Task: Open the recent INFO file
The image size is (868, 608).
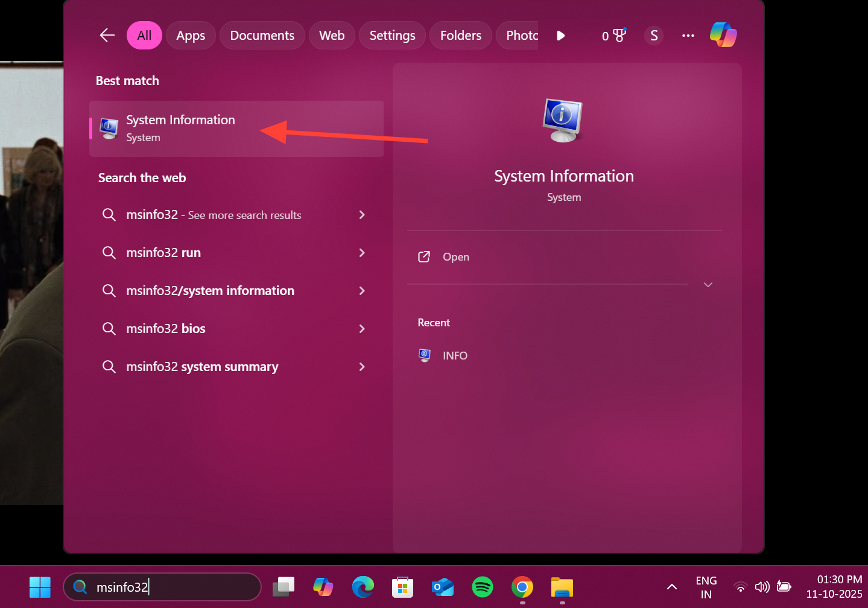Action: pyautogui.click(x=454, y=356)
